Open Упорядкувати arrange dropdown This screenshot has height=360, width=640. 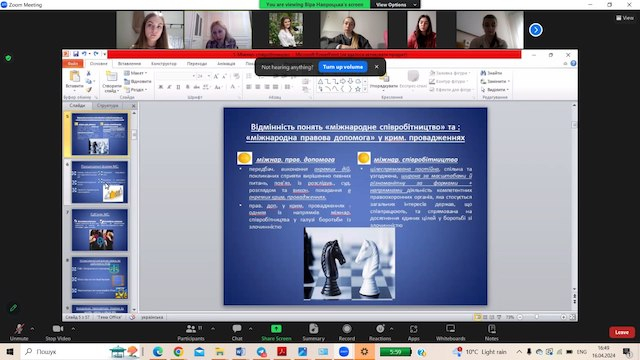(383, 81)
